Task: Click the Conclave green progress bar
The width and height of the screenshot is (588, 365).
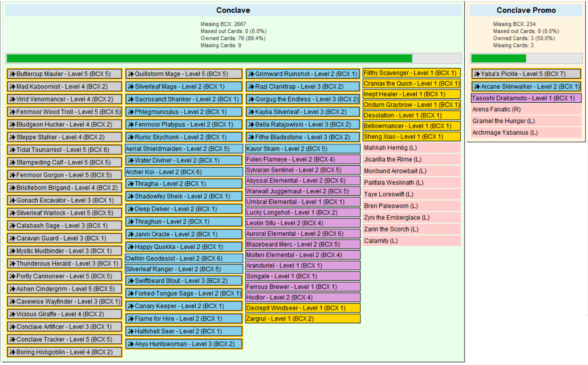Action: click(234, 58)
